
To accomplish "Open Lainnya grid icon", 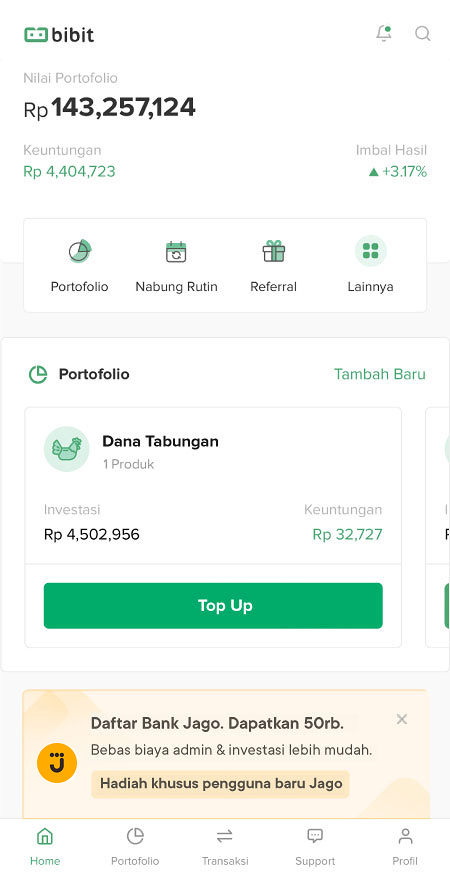I will pyautogui.click(x=371, y=251).
